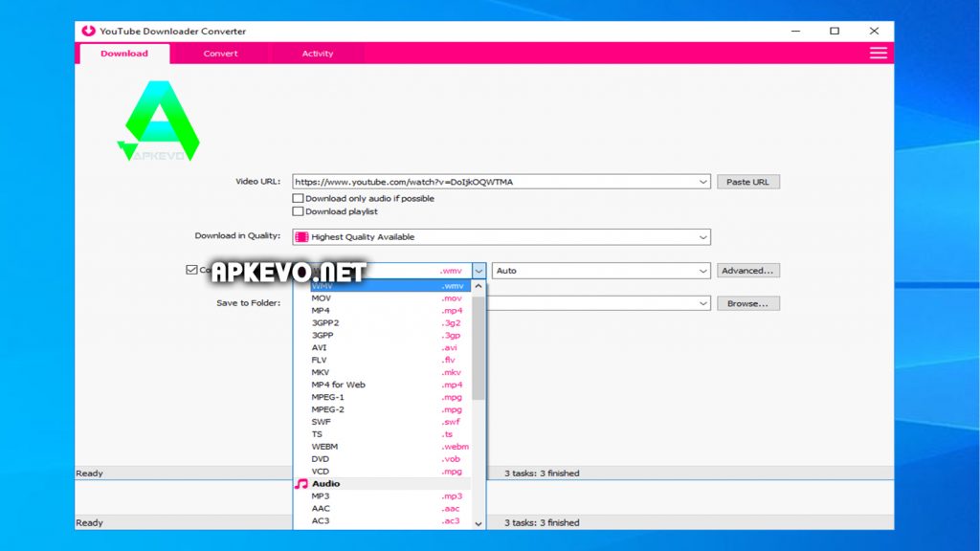Click the Audio music note icon
This screenshot has width=980, height=551.
click(301, 483)
